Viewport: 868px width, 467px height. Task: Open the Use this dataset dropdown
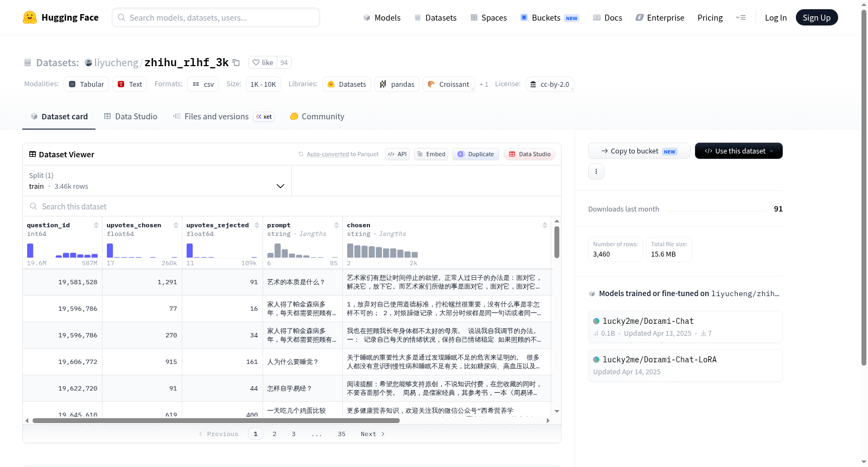[739, 151]
